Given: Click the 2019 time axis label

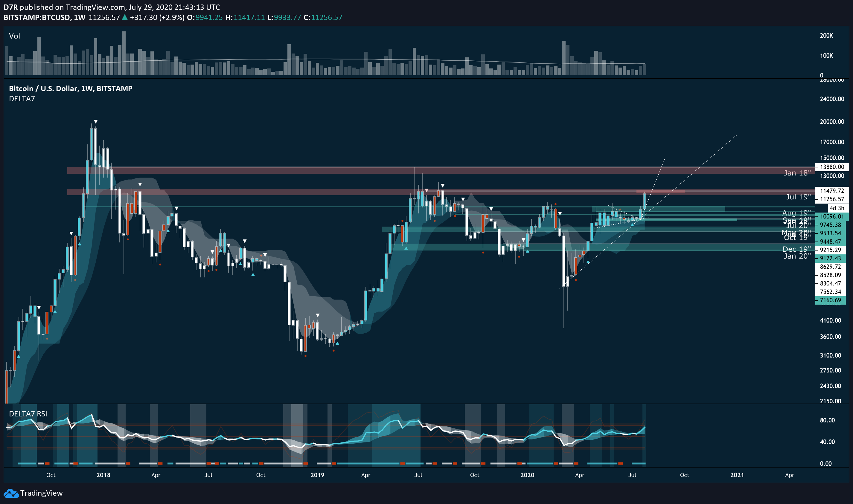Looking at the screenshot, I should [x=317, y=475].
